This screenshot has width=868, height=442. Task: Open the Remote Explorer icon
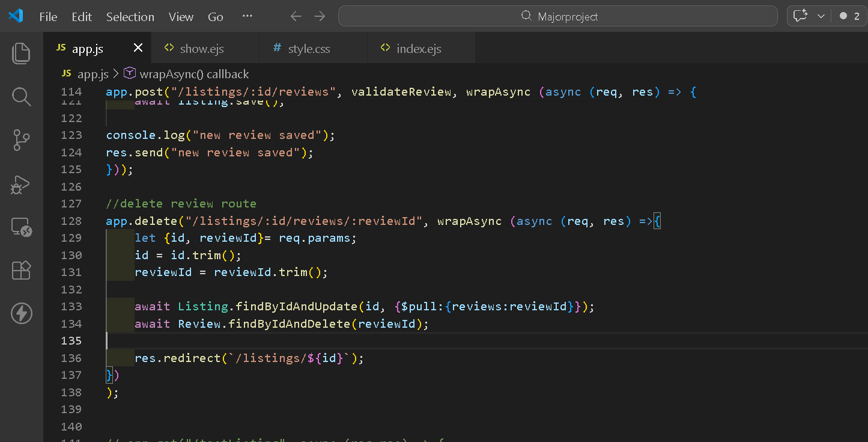click(x=21, y=227)
